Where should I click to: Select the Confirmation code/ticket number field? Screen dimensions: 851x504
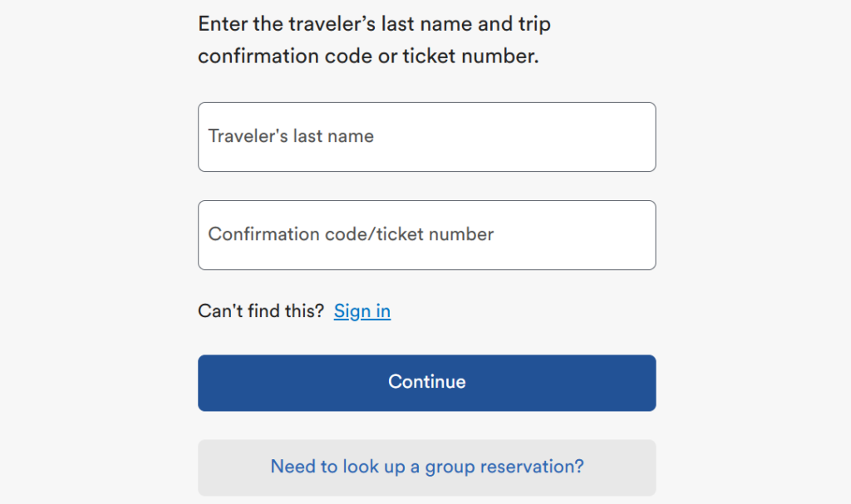(x=425, y=234)
